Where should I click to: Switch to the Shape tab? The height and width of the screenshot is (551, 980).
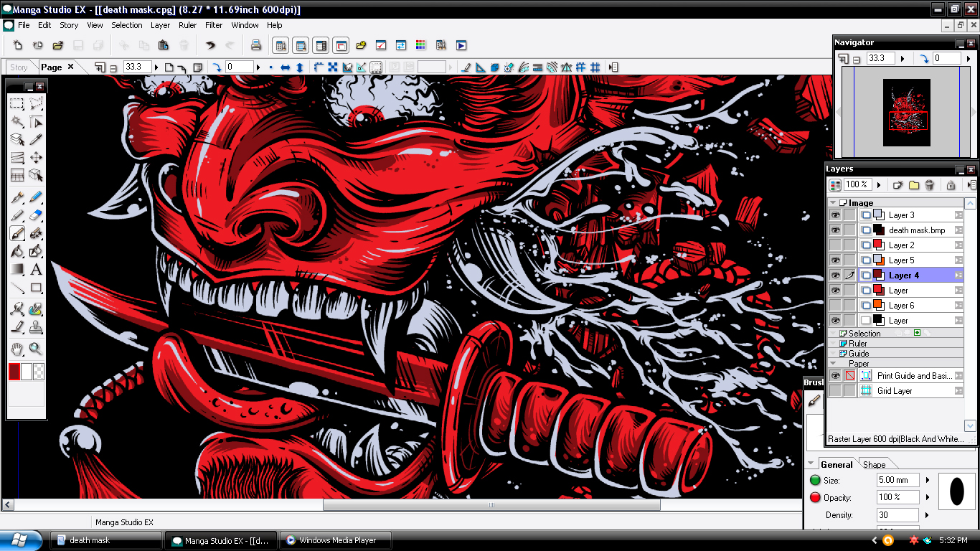pyautogui.click(x=876, y=464)
